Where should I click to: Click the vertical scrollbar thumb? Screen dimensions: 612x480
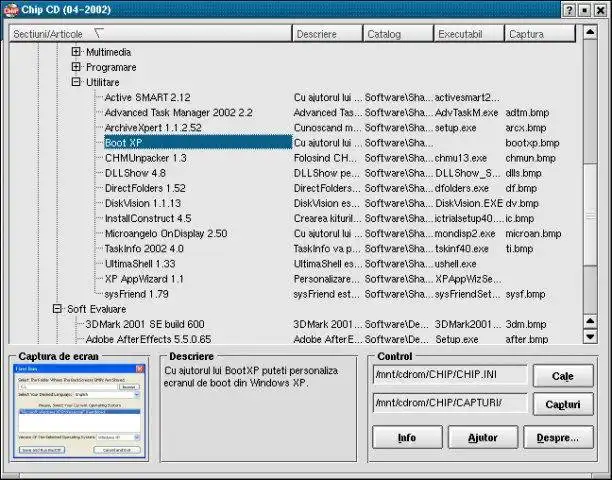tap(590, 216)
